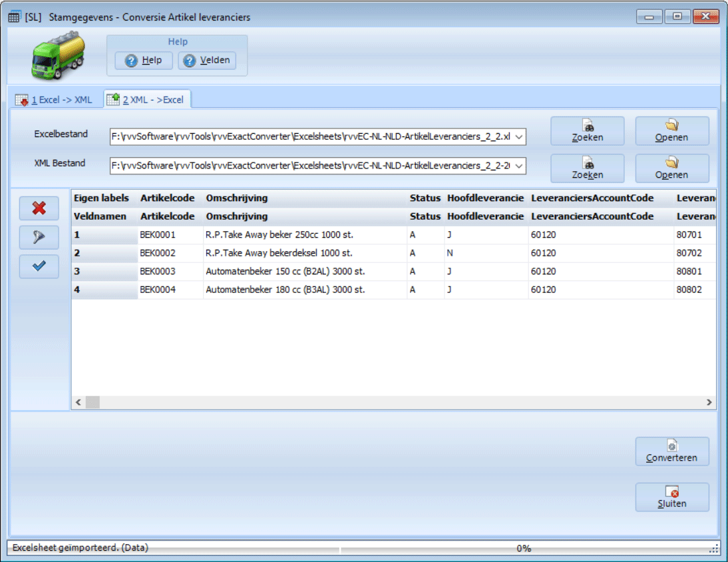Click the blue checkmark confirm button
Screen dimensions: 728x562
(x=39, y=266)
